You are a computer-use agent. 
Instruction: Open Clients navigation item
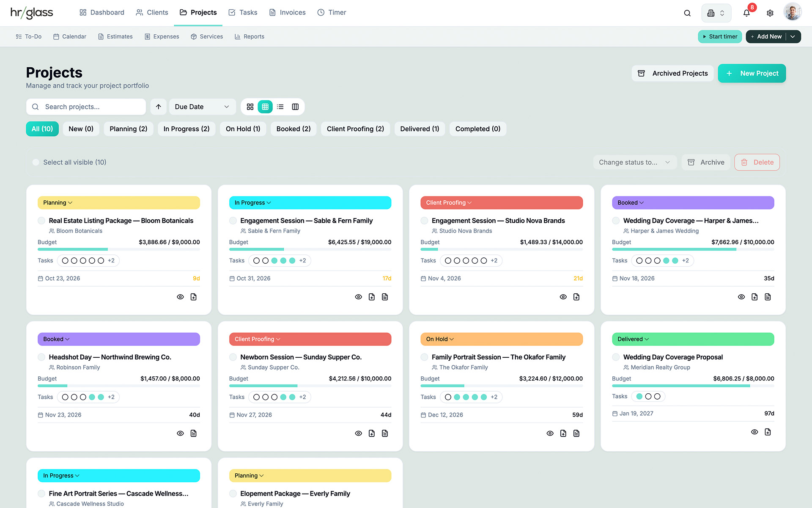point(152,12)
